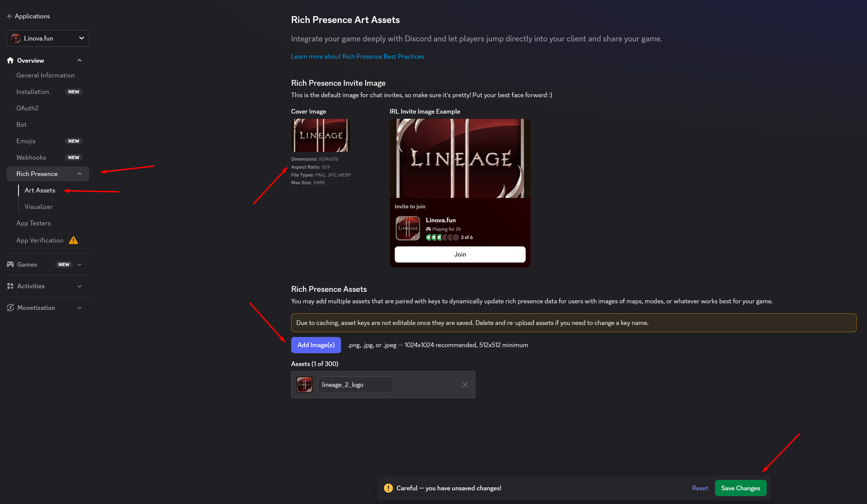Image resolution: width=867 pixels, height=504 pixels.
Task: Open General Information page
Action: 45,75
